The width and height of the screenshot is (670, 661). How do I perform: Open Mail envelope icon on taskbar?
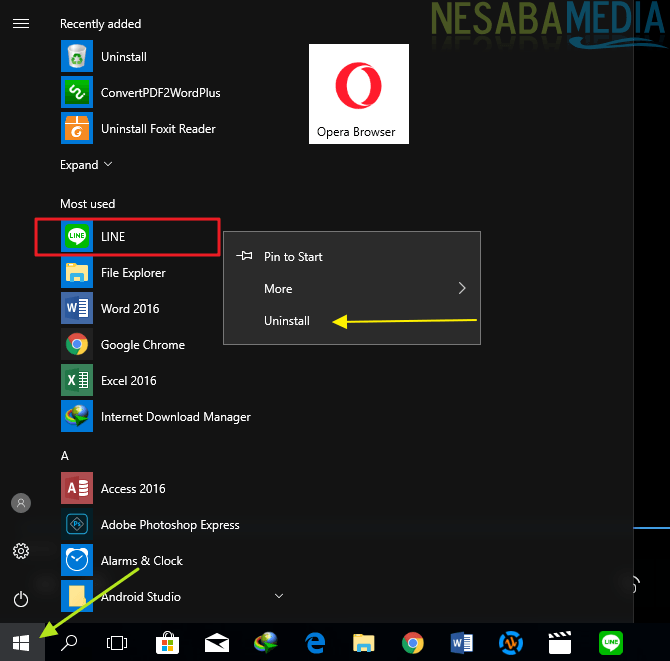217,643
